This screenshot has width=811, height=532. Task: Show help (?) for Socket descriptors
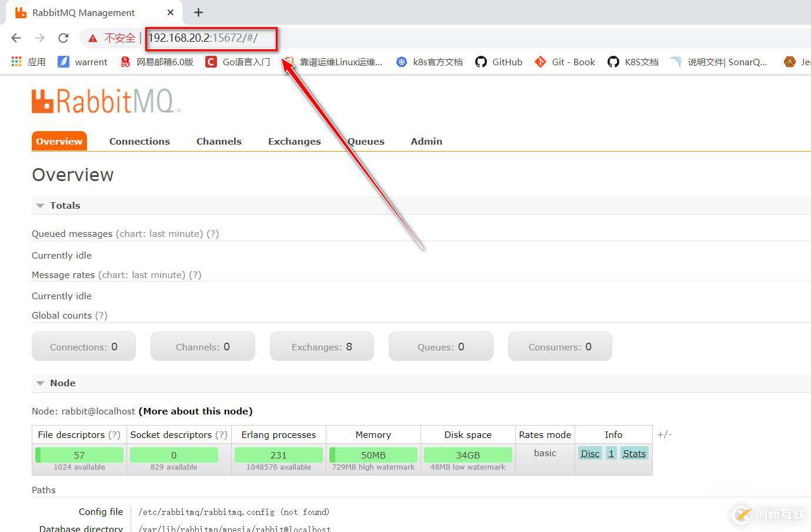pyautogui.click(x=221, y=434)
